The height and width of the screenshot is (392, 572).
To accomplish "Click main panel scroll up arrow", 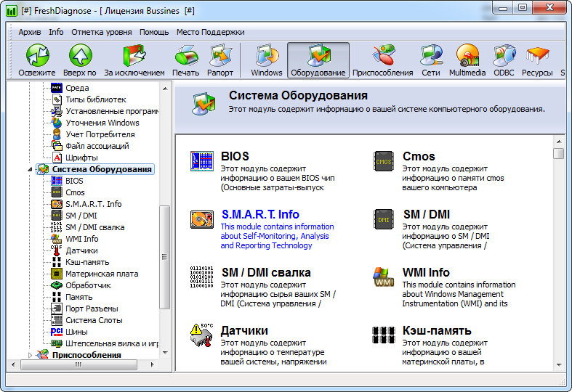I will coord(559,142).
